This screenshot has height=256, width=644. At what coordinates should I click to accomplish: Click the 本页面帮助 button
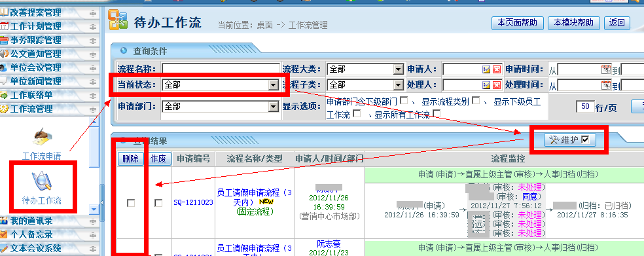point(517,23)
